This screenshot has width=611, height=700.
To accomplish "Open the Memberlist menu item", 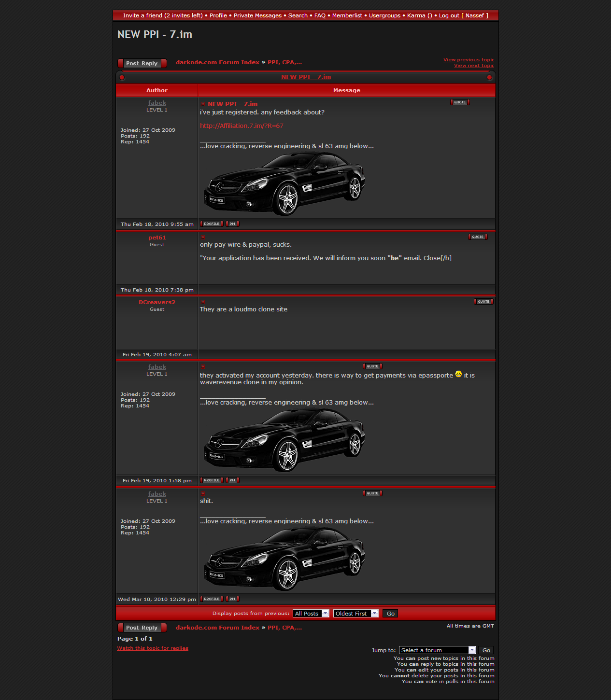I will [x=347, y=15].
